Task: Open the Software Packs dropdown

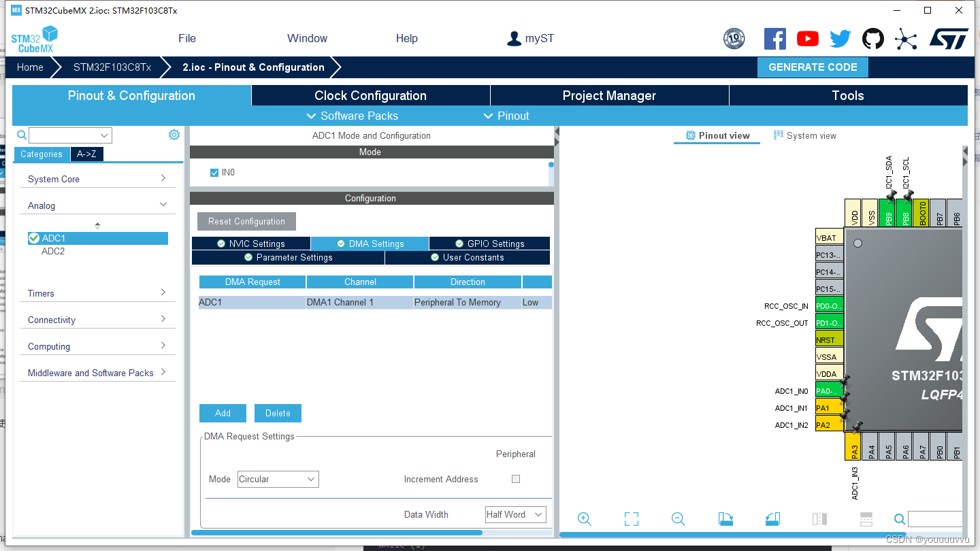Action: pyautogui.click(x=353, y=116)
